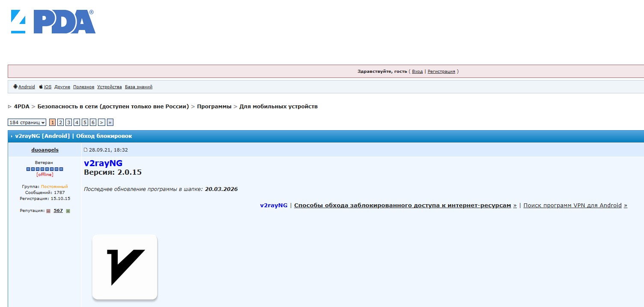The width and height of the screenshot is (644, 307).
Task: Go to page 1 of the topic
Action: point(52,122)
